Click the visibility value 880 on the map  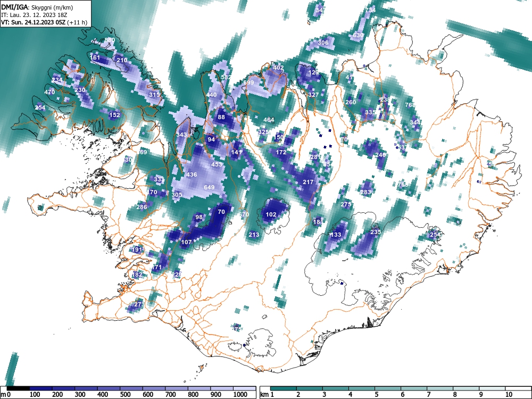tap(110, 40)
